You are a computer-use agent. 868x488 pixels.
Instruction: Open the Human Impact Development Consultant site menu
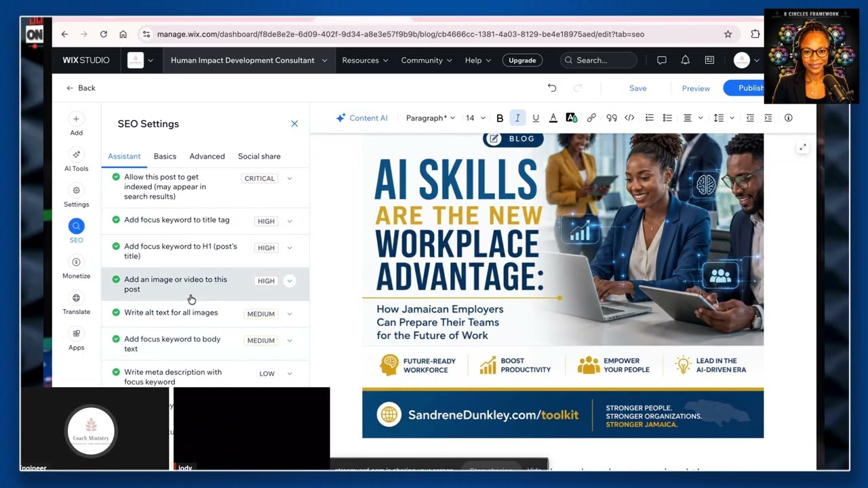click(249, 60)
